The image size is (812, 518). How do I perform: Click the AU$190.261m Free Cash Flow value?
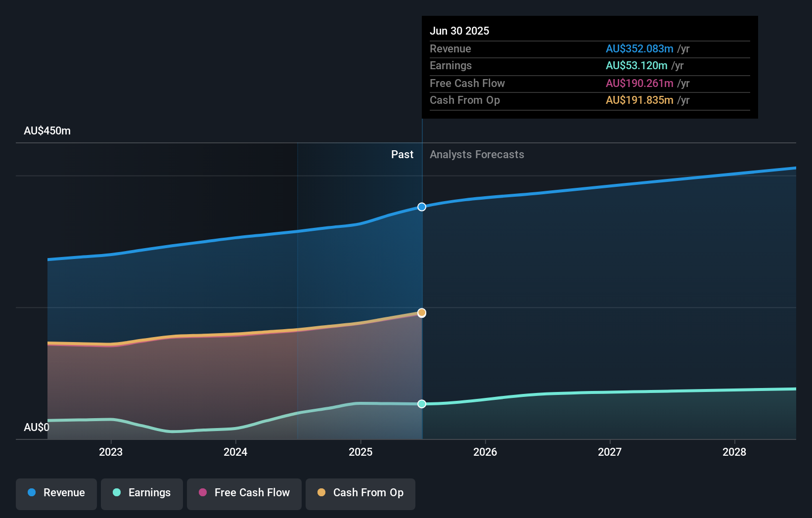click(x=639, y=83)
